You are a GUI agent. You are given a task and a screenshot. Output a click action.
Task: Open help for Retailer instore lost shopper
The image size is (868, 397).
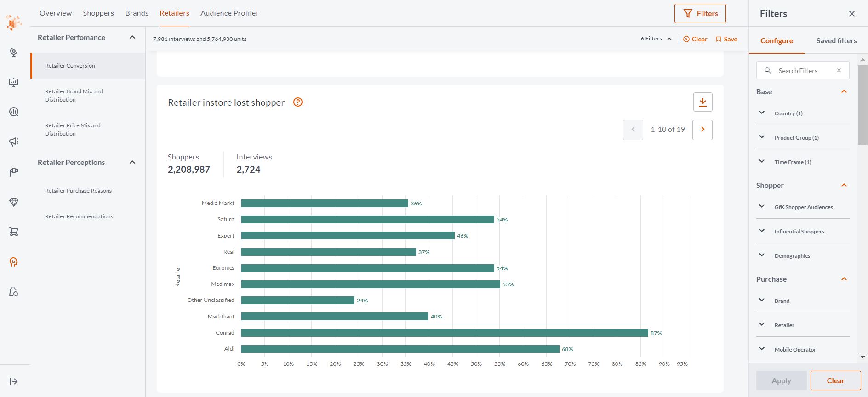(298, 102)
